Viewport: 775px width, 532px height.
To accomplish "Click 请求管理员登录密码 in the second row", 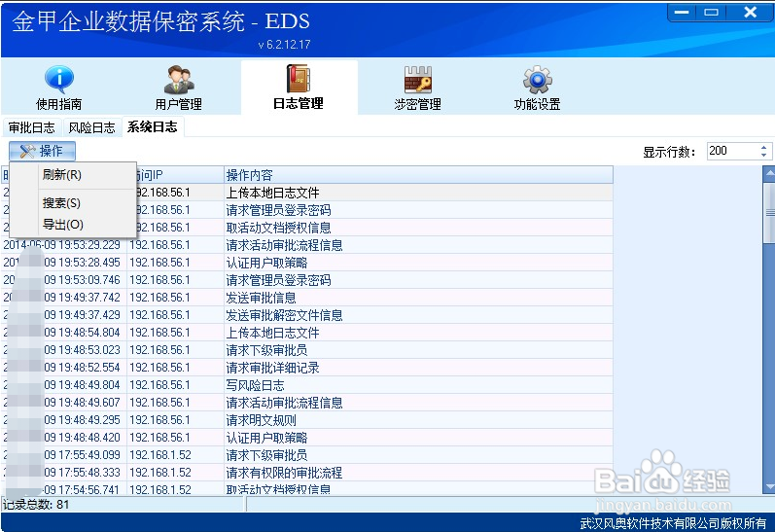I will (278, 210).
